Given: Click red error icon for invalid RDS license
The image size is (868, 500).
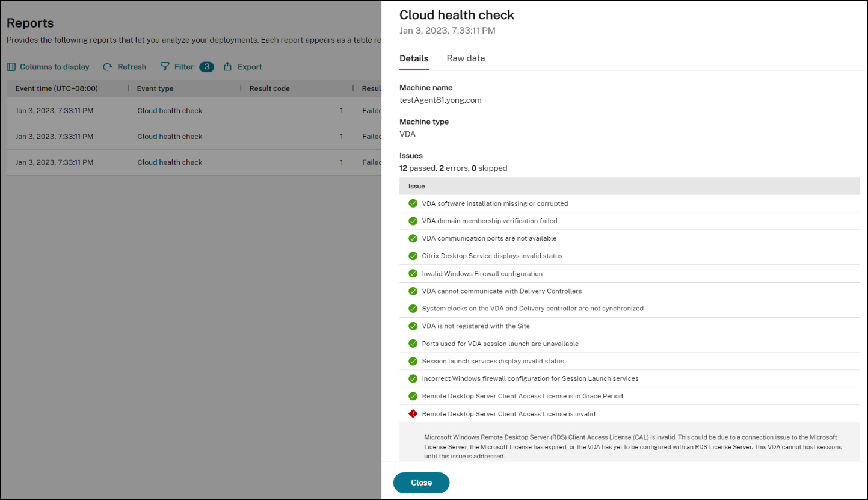Looking at the screenshot, I should pyautogui.click(x=413, y=414).
